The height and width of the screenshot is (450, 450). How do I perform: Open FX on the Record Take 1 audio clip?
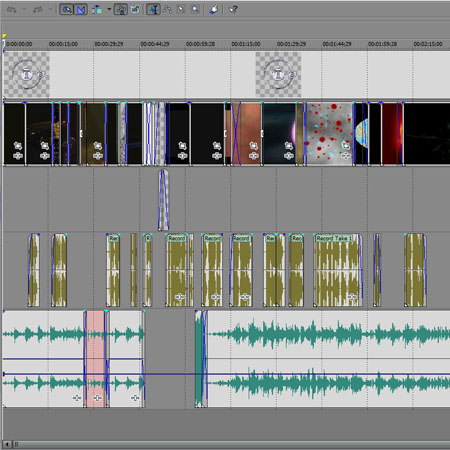pyautogui.click(x=351, y=297)
